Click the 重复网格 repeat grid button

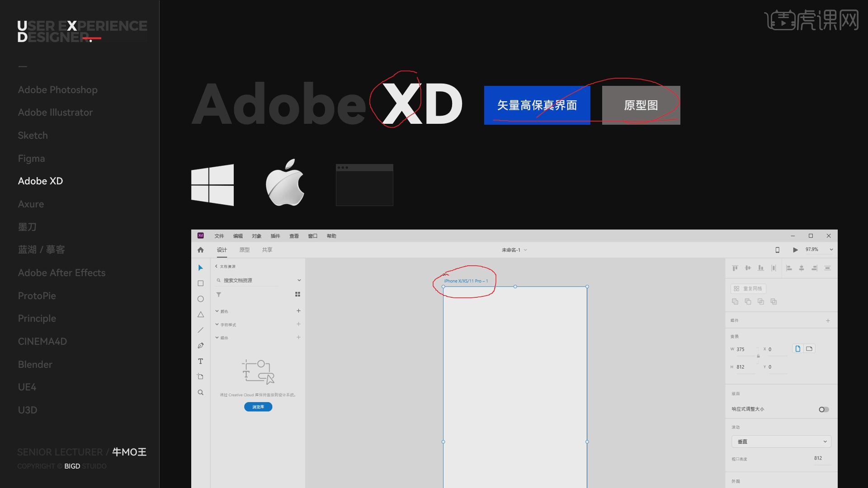(748, 288)
